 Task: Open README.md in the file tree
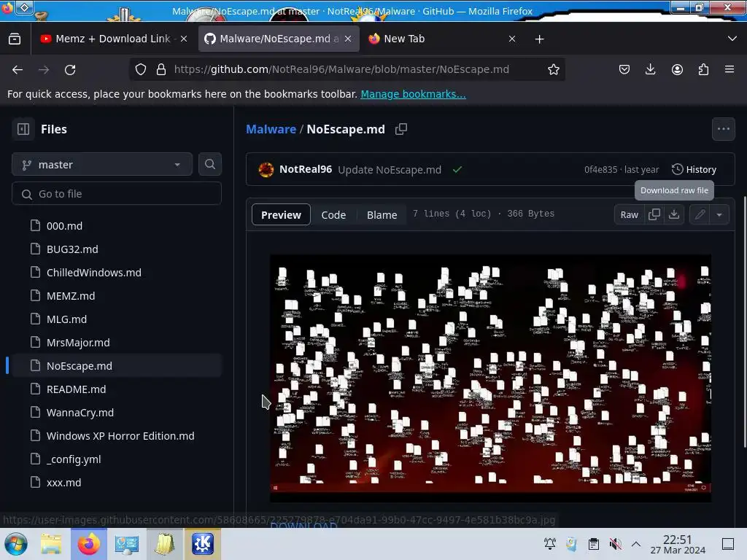point(117,389)
